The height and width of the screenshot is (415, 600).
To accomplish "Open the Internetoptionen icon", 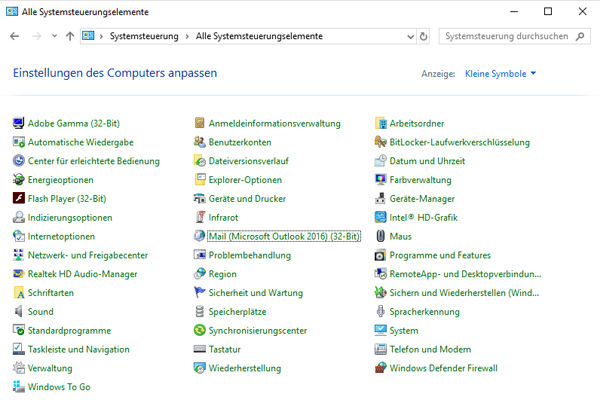I will point(18,236).
